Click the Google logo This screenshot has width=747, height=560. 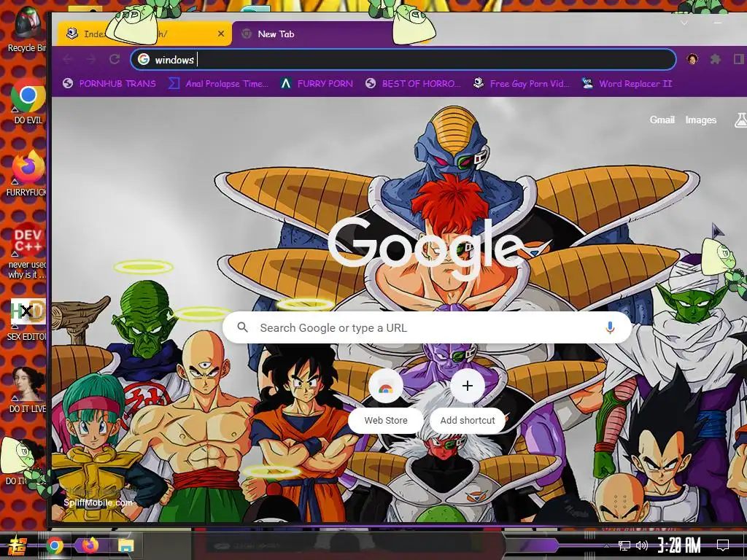coord(426,249)
